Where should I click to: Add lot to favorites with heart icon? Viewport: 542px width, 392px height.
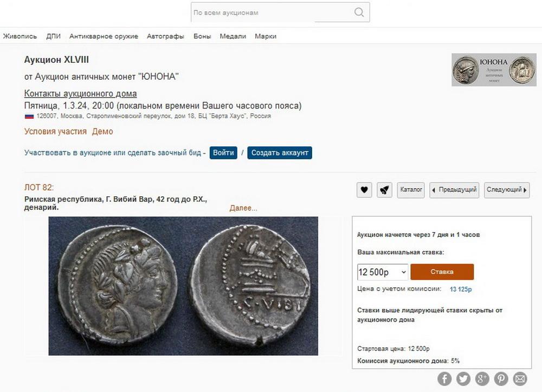(364, 190)
